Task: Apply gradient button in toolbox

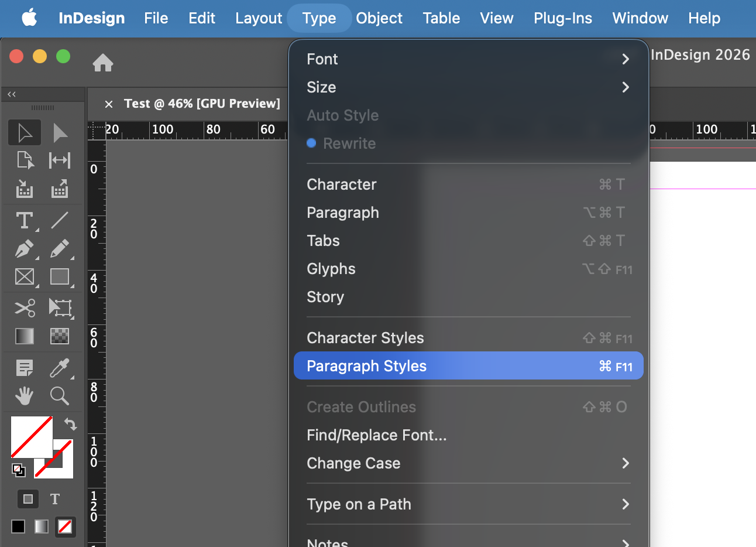Action: click(x=42, y=527)
